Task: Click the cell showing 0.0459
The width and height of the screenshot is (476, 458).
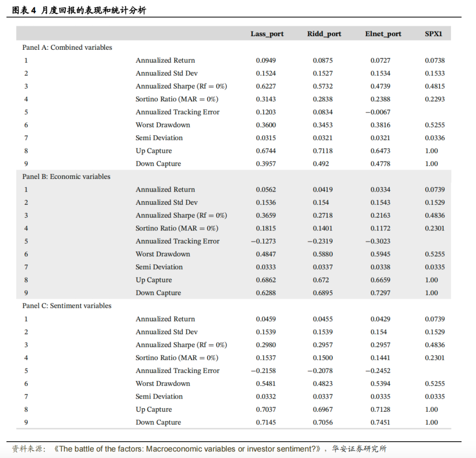Action: [266, 319]
